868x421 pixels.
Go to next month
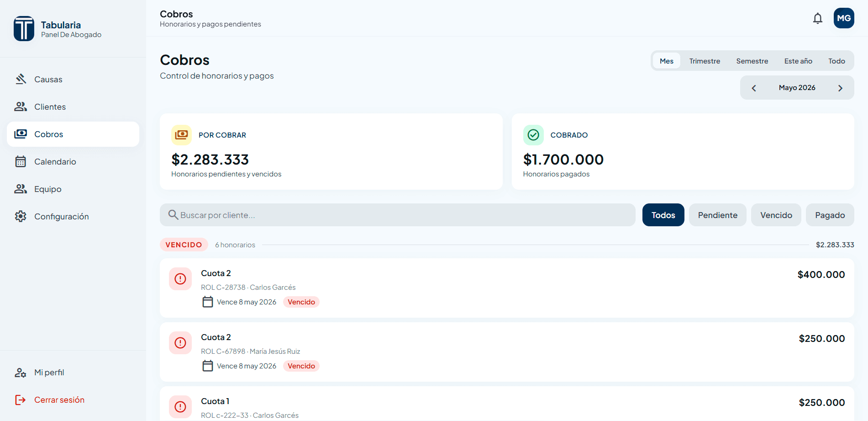(x=840, y=88)
